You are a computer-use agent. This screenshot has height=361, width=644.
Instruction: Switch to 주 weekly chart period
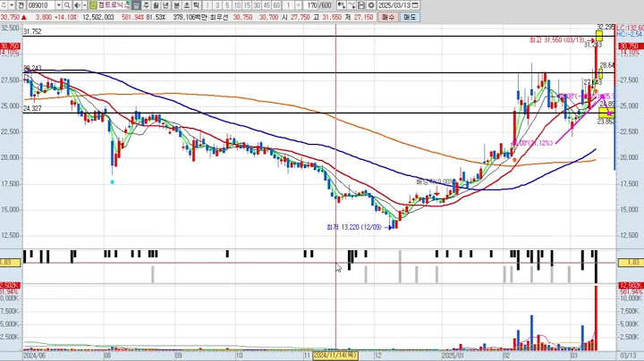(146, 5)
